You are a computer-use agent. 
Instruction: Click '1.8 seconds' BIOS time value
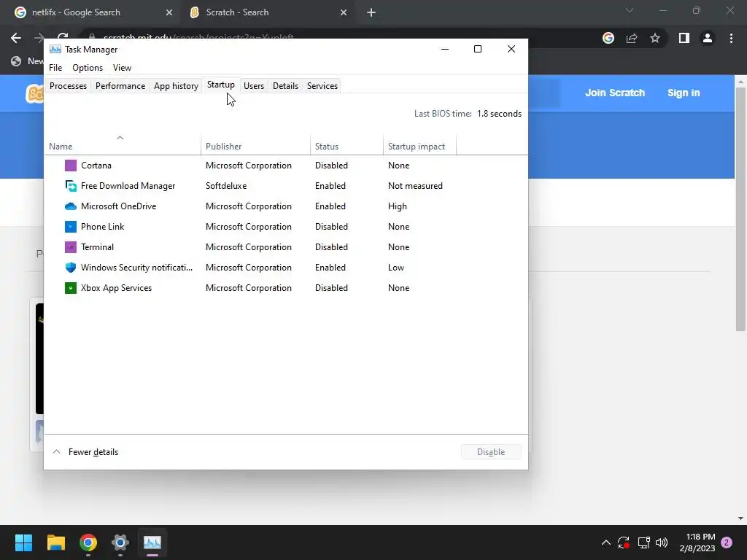(x=499, y=114)
